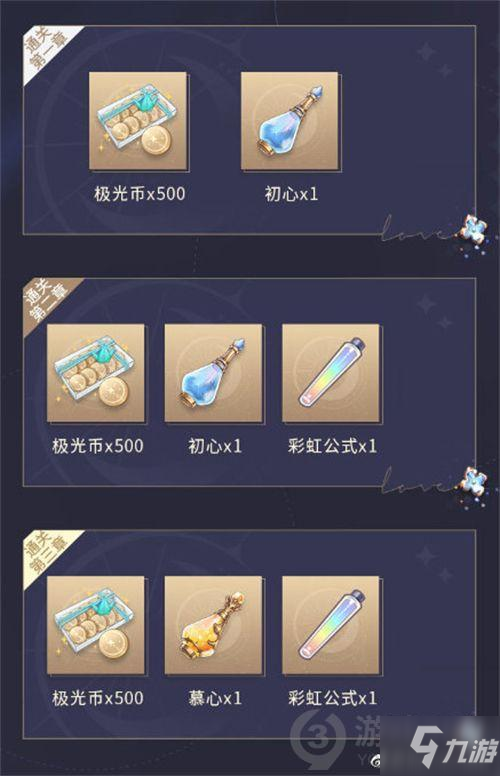The height and width of the screenshot is (776, 500).
Task: Click the 初心x1 label in chapter one
Action: [x=291, y=194]
